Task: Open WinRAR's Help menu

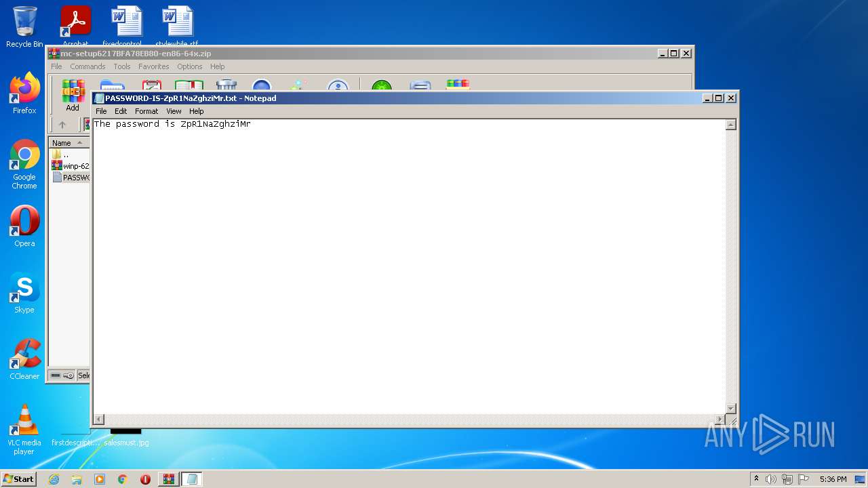Action: 218,66
